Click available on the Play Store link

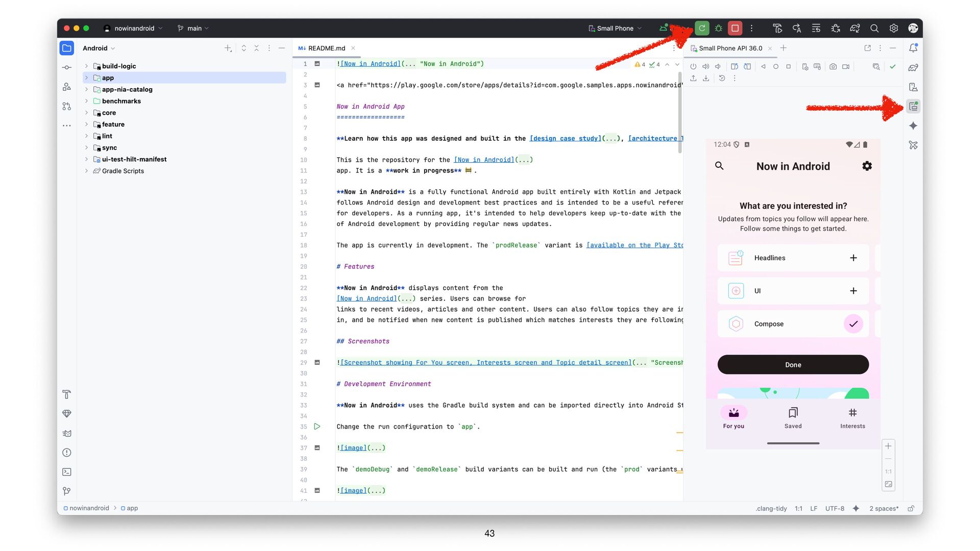pos(635,245)
